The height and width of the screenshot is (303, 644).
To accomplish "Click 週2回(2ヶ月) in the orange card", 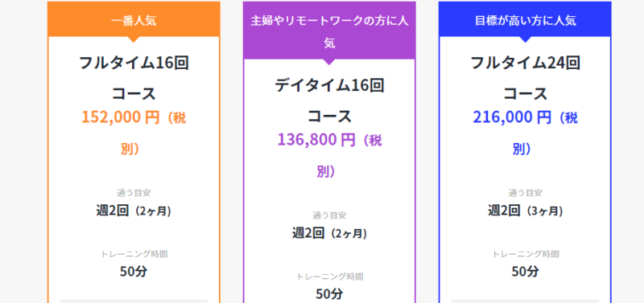I will [134, 211].
